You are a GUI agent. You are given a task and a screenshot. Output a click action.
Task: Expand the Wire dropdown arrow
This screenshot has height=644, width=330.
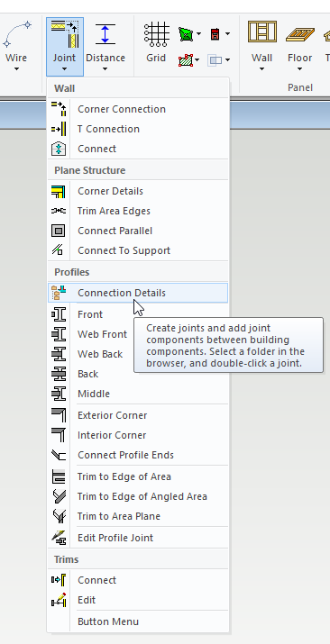pos(16,69)
